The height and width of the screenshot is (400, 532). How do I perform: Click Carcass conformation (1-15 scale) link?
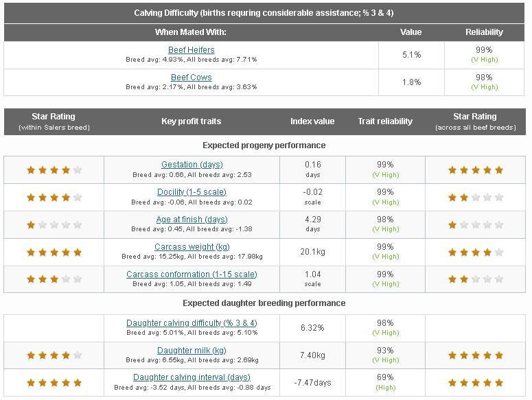coord(192,274)
